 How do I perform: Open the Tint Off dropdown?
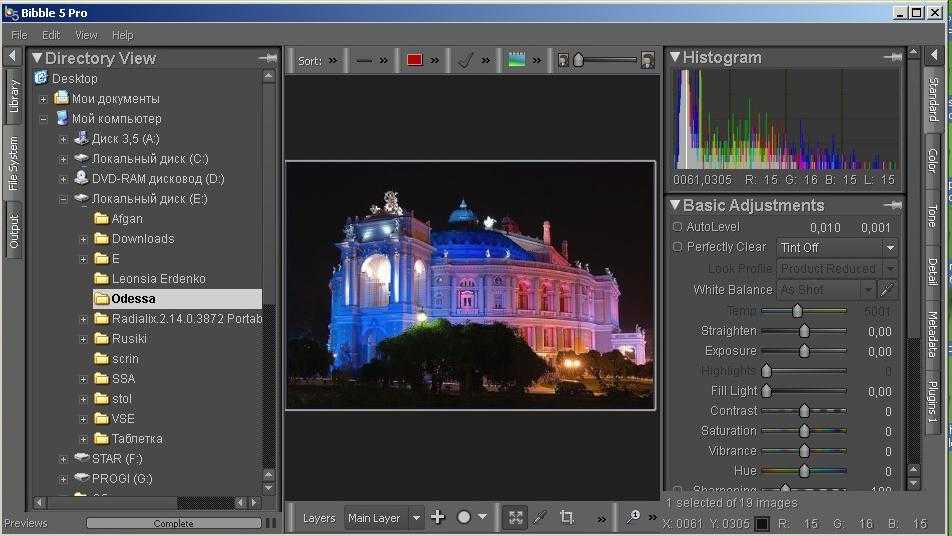836,247
